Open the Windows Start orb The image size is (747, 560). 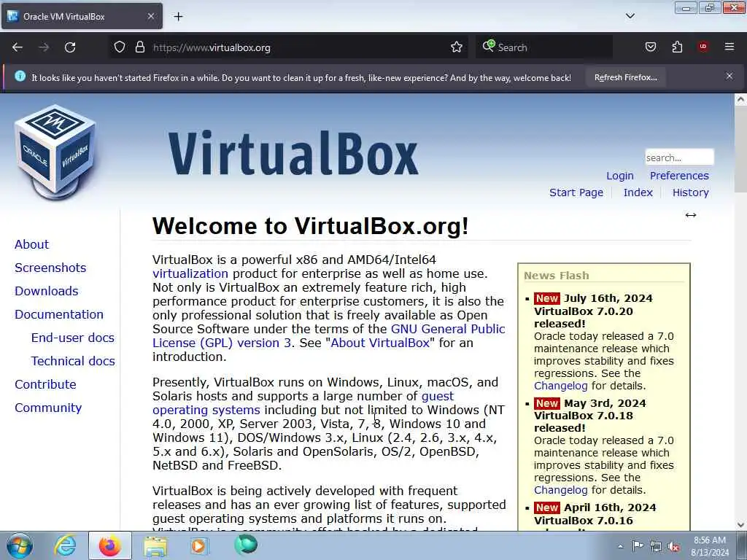tap(20, 545)
